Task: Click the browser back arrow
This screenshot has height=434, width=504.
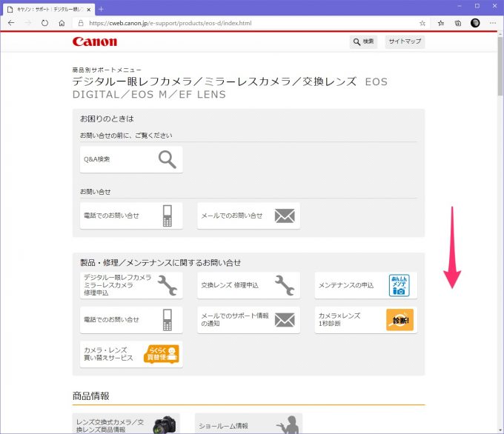Action: [11, 23]
